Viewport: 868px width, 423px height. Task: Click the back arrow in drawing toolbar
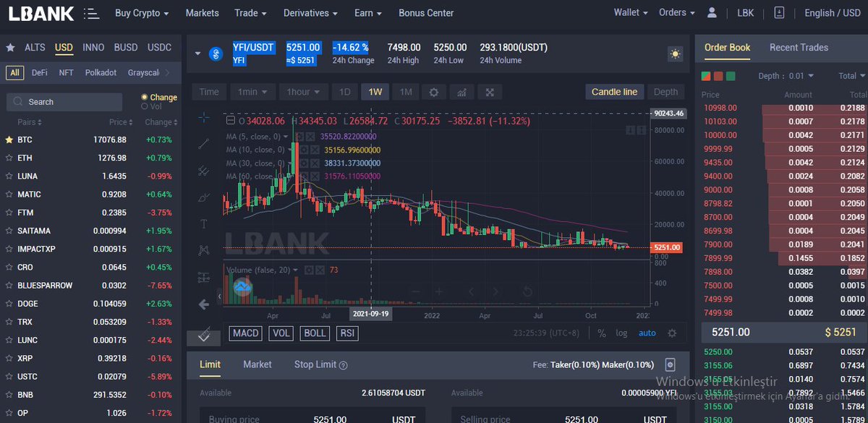click(203, 304)
